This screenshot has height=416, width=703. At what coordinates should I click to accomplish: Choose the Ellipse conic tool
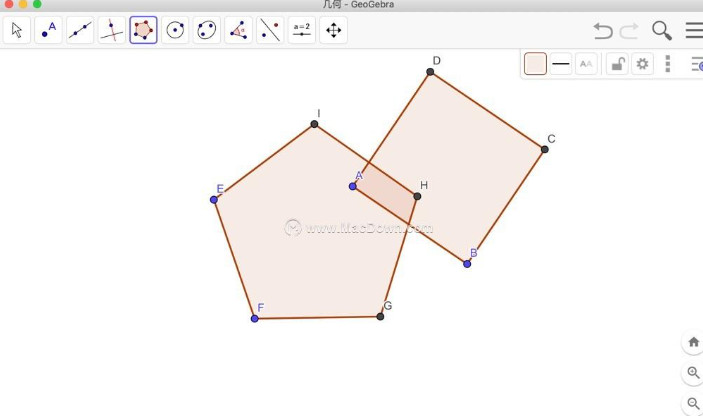click(x=207, y=30)
